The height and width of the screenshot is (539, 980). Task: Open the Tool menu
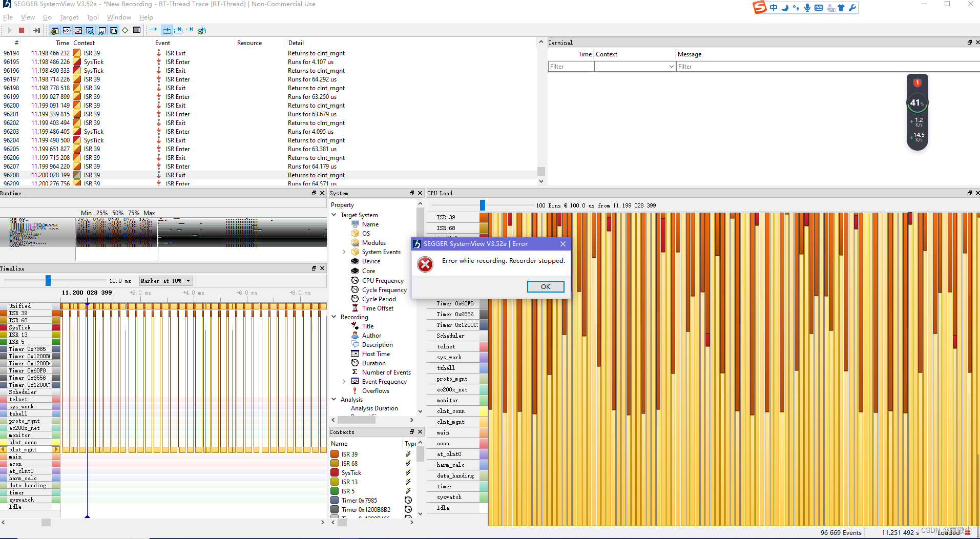pyautogui.click(x=92, y=17)
